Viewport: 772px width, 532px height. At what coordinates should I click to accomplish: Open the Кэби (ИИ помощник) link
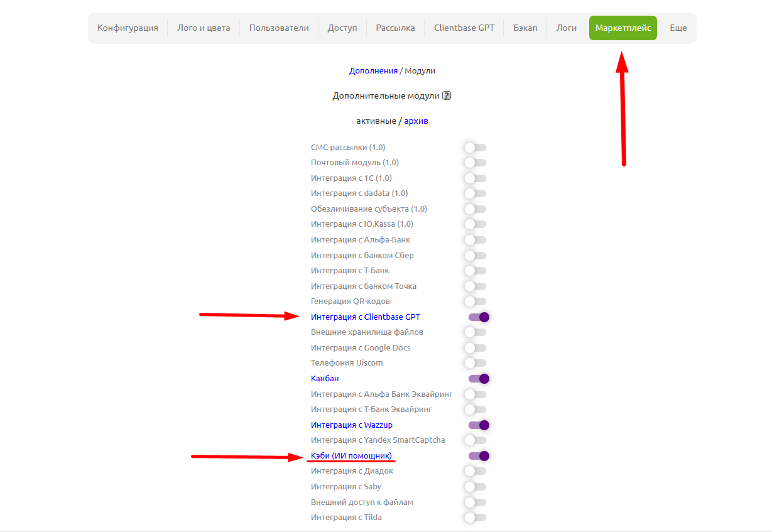pyautogui.click(x=351, y=456)
